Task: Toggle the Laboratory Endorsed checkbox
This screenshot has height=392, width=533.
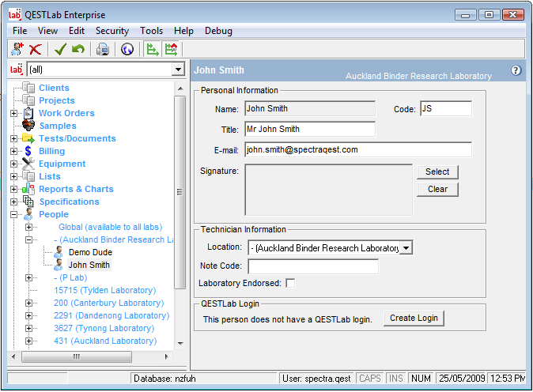Action: coord(290,283)
